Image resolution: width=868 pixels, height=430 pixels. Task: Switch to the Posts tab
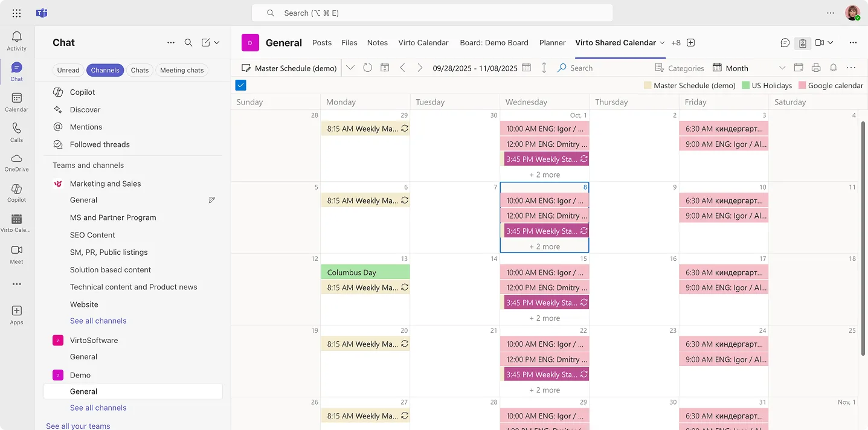coord(322,42)
